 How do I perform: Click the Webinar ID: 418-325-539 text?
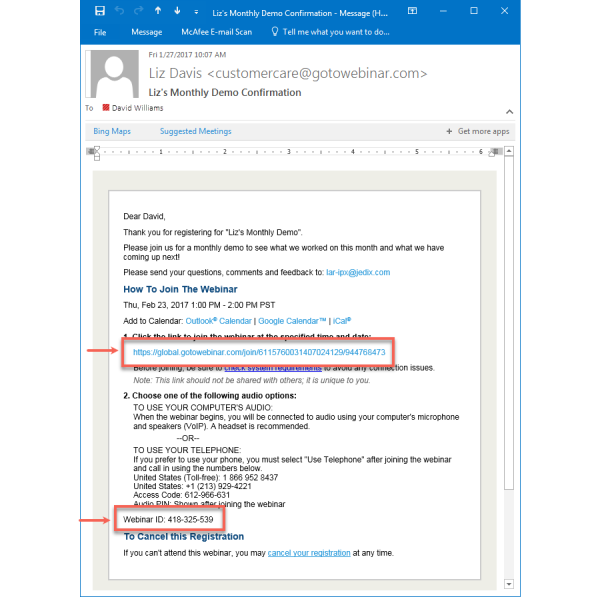168,519
